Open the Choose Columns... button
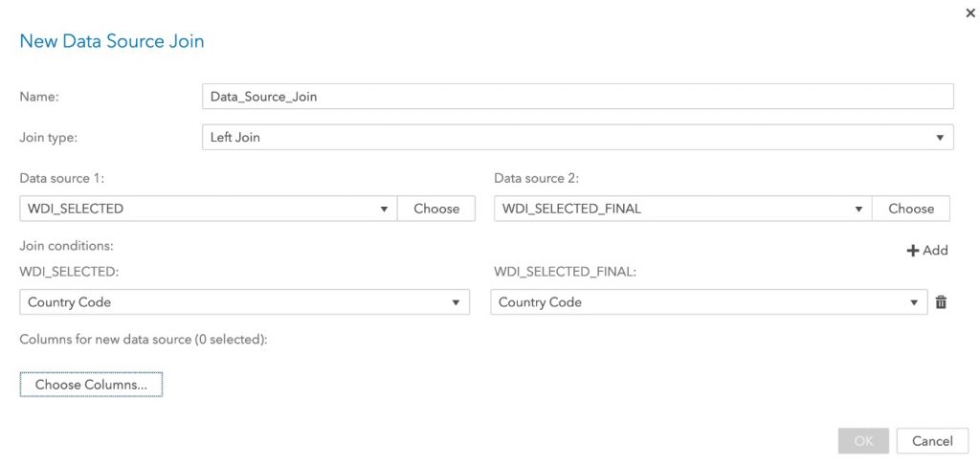The width and height of the screenshot is (980, 465). pos(91,385)
